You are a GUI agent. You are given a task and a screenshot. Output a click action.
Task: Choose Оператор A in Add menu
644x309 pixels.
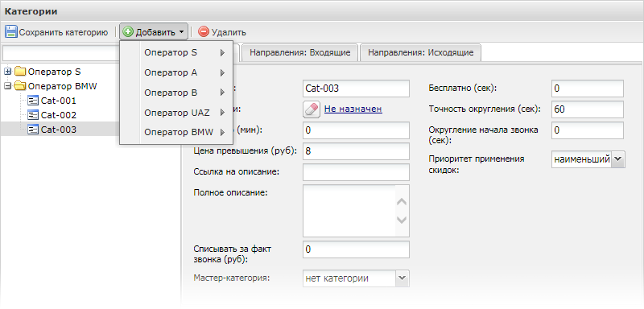(x=176, y=72)
